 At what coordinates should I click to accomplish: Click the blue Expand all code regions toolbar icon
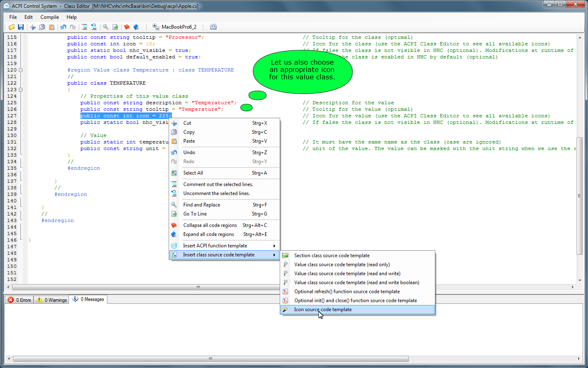[x=136, y=27]
